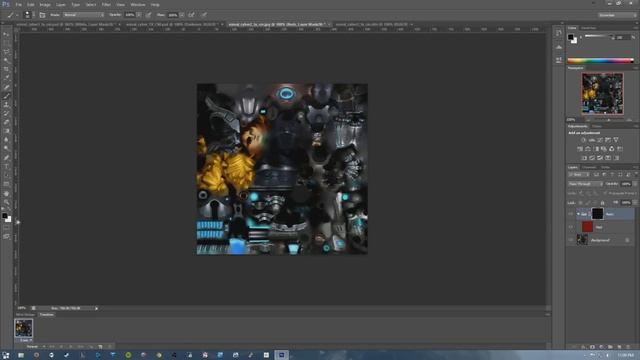This screenshot has height=360, width=640.
Task: Select the Rectangle shape tool
Action: coord(6,184)
